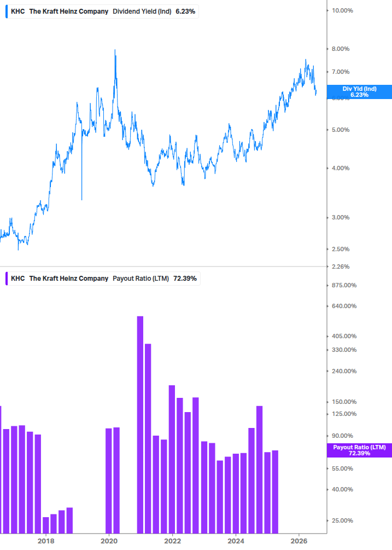The height and width of the screenshot is (550, 392).
Task: Click the 40.00% payout axis label
Action: coord(342,489)
